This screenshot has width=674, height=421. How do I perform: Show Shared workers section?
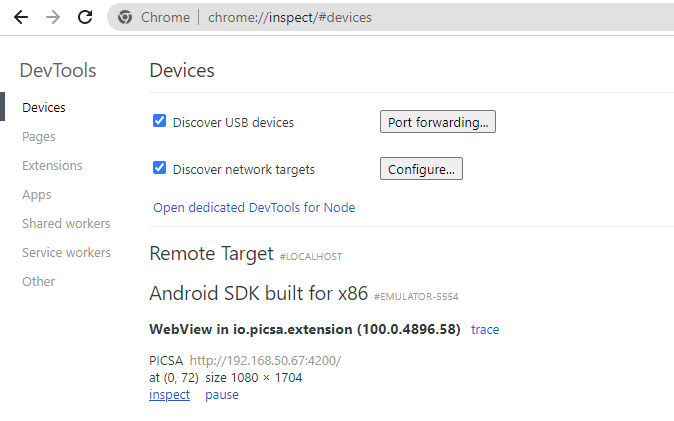click(x=66, y=223)
